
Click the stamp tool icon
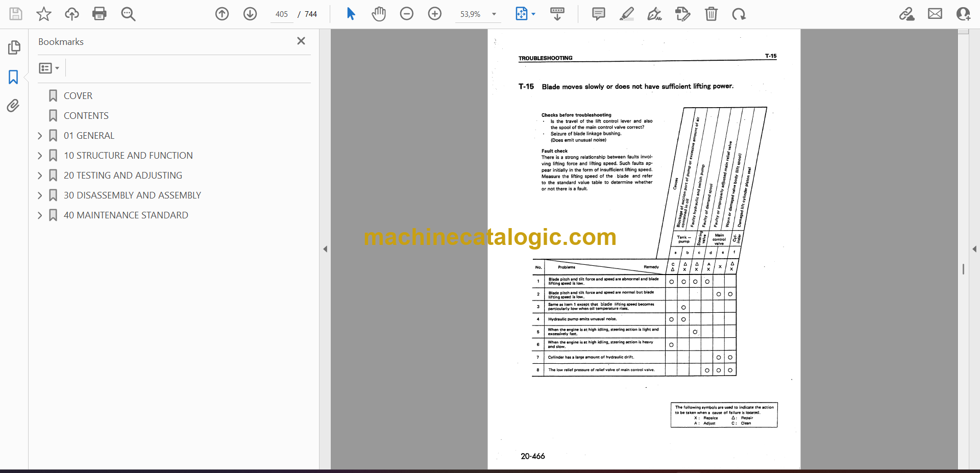click(682, 14)
